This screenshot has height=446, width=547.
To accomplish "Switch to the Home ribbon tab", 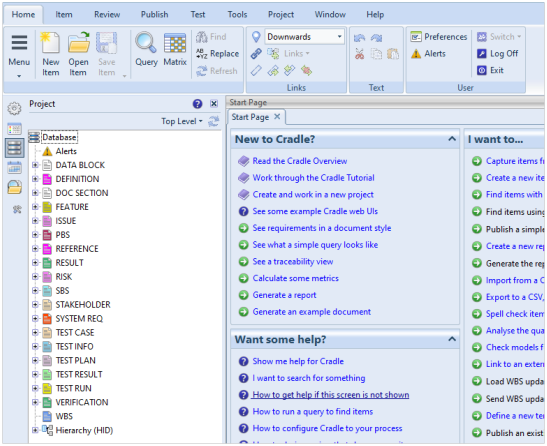I will [x=23, y=15].
